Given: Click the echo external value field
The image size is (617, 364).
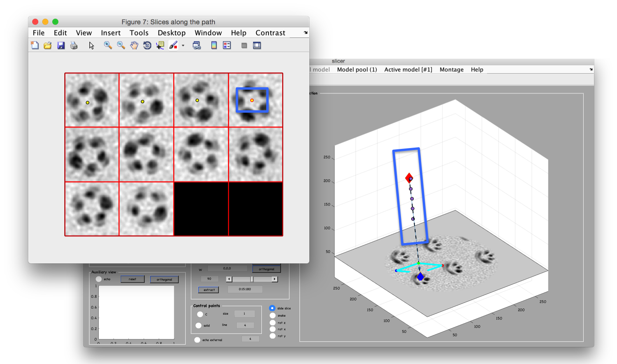Looking at the screenshot, I should click(x=250, y=339).
